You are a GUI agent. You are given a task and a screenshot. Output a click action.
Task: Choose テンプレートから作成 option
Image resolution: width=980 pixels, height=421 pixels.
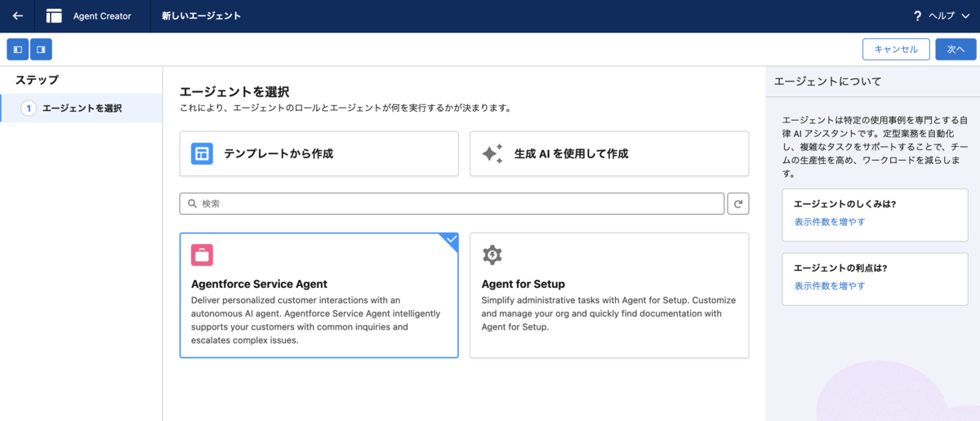(319, 153)
